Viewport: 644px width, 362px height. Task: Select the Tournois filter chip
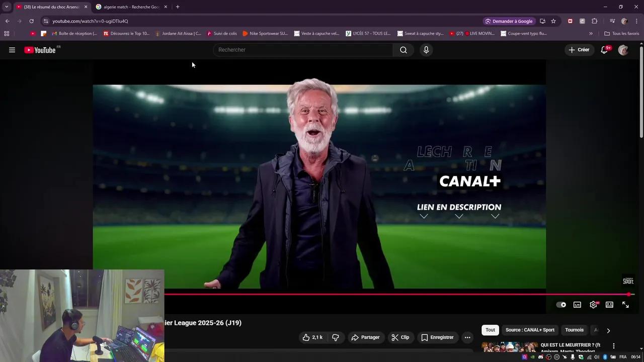point(574,330)
